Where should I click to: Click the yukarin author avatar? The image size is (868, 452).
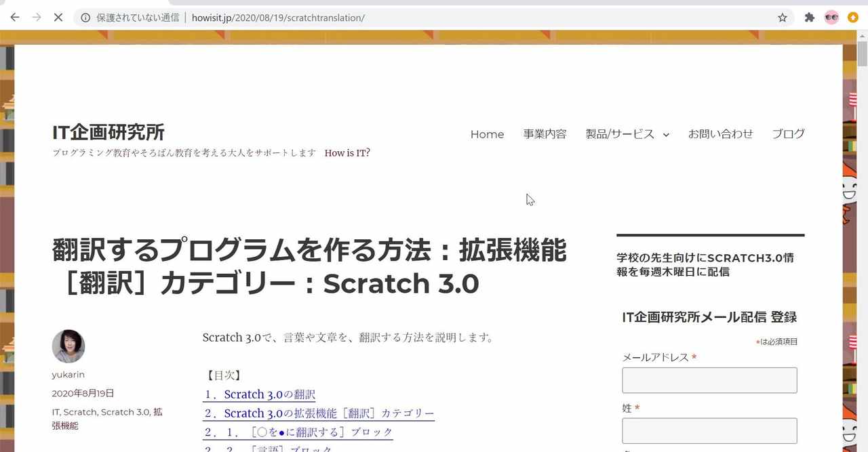(x=68, y=346)
